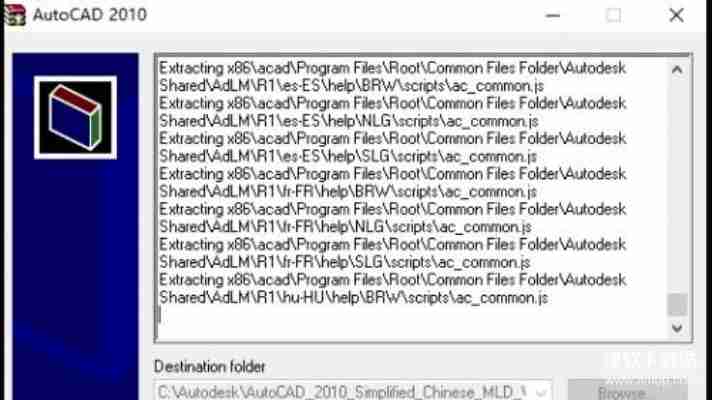Close the AutoCAD 2010 extractor window

pyautogui.click(x=677, y=15)
